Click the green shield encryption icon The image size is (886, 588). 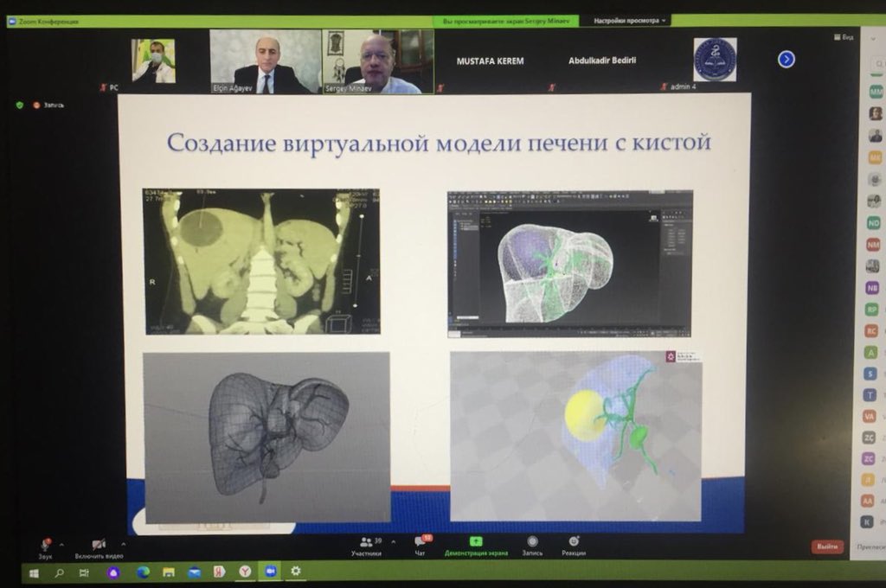pos(20,105)
